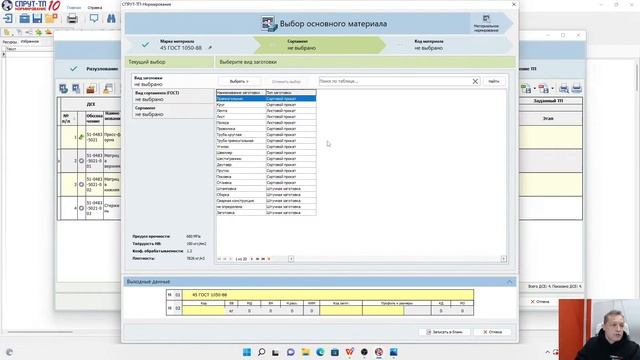Select the Заготовка row at table bottom
Viewport: 640px width, 360px height.
[x=266, y=213]
